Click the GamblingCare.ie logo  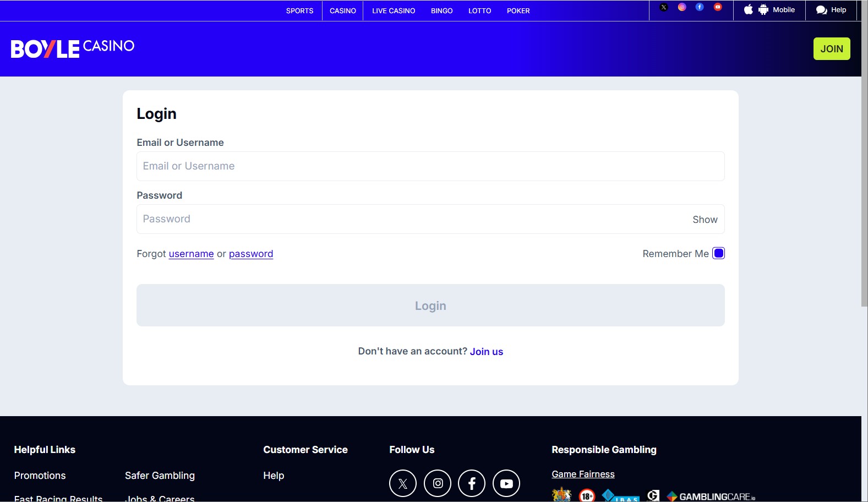click(x=711, y=496)
